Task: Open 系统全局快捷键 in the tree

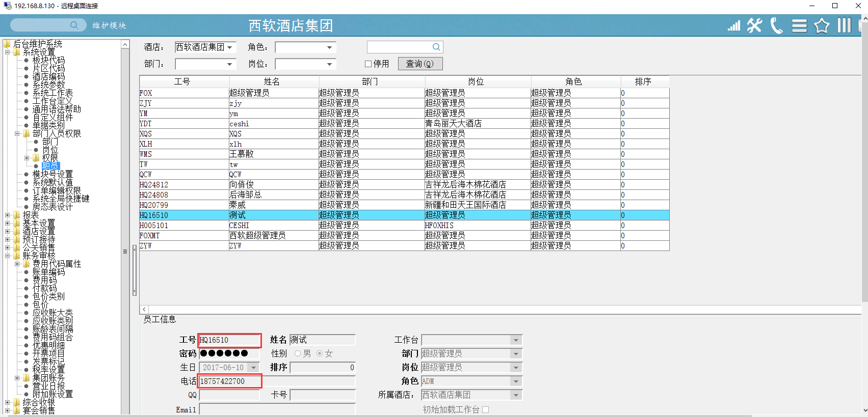Action: [x=61, y=199]
